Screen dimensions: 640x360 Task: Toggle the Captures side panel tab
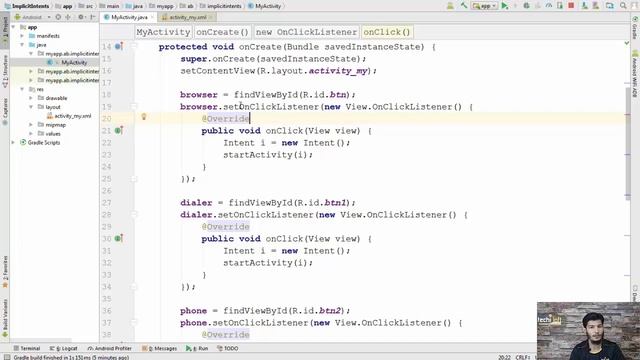coord(5,111)
